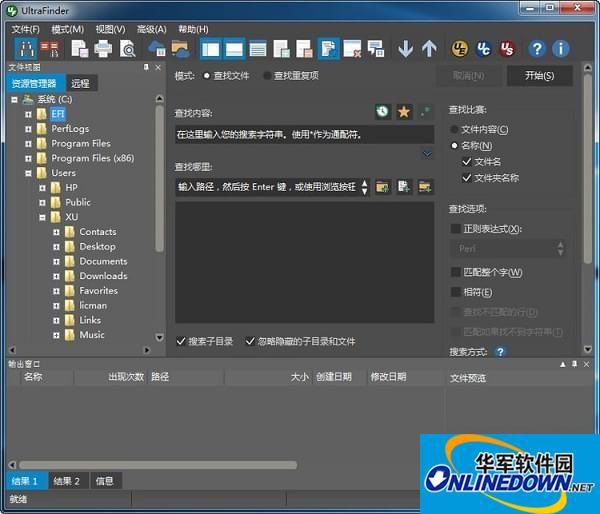The image size is (600, 514).
Task: Expand search string chevron below input
Action: pos(427,154)
